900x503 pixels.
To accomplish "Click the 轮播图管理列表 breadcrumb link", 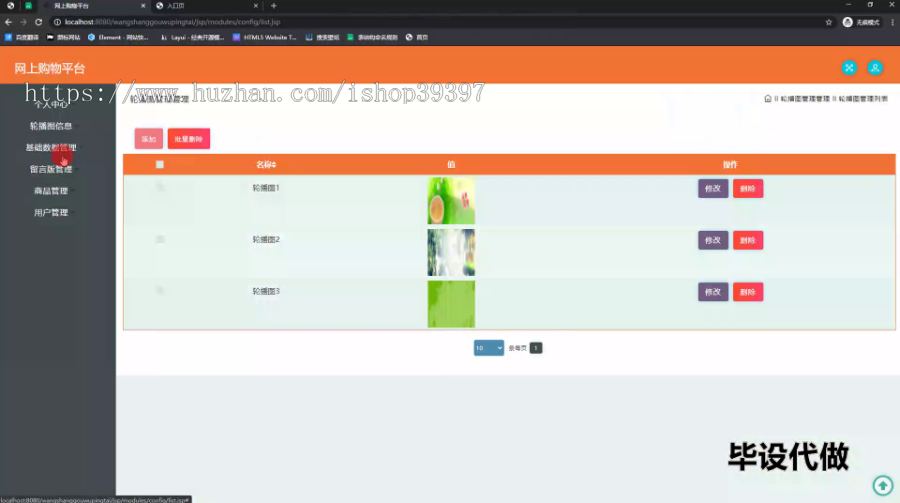I will click(x=863, y=99).
